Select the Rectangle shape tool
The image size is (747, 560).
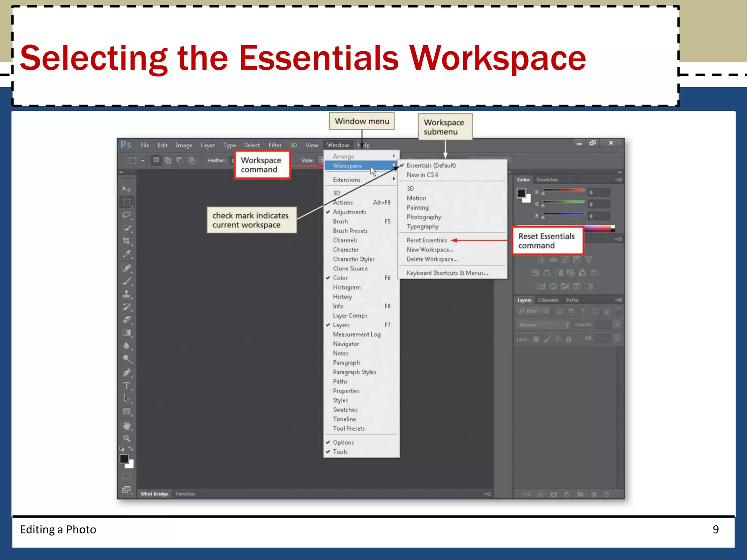[127, 412]
